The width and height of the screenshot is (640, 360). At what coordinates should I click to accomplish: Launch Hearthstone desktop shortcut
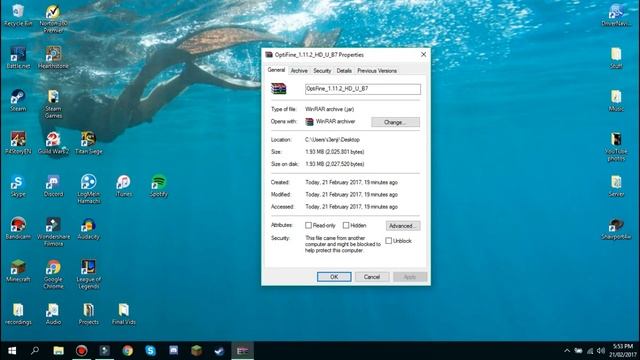pyautogui.click(x=53, y=57)
